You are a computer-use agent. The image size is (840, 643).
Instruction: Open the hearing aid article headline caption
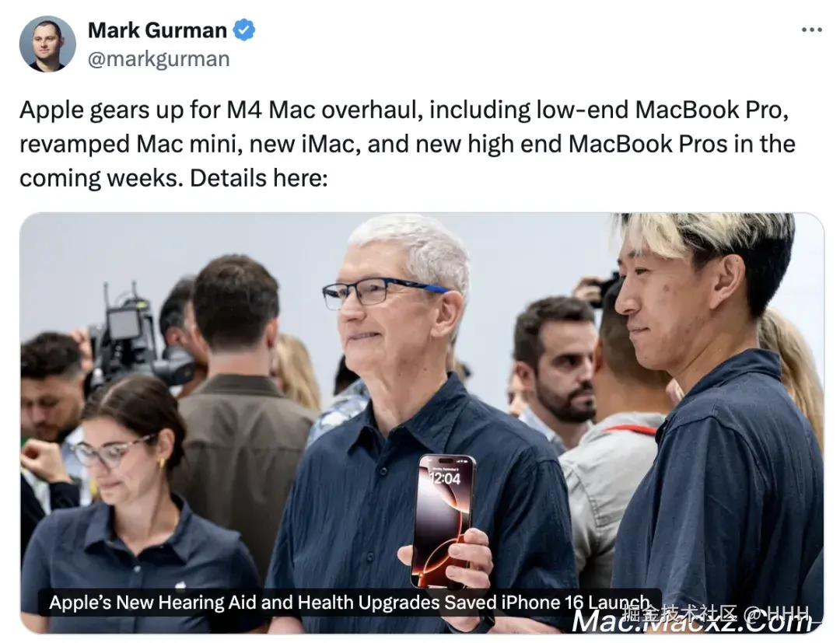(349, 603)
